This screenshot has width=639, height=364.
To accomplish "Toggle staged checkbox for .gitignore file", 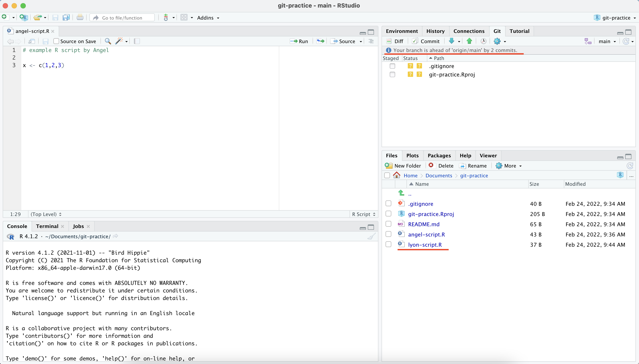I will pos(392,66).
